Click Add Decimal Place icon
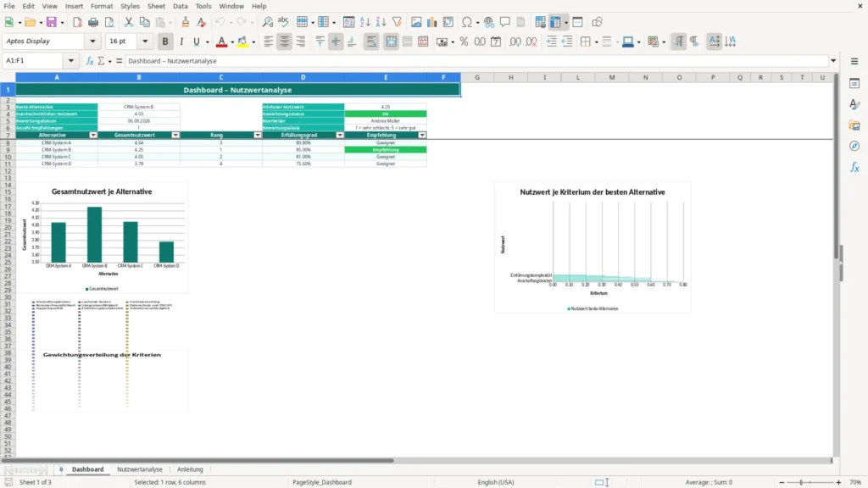This screenshot has height=488, width=868. (x=515, y=42)
